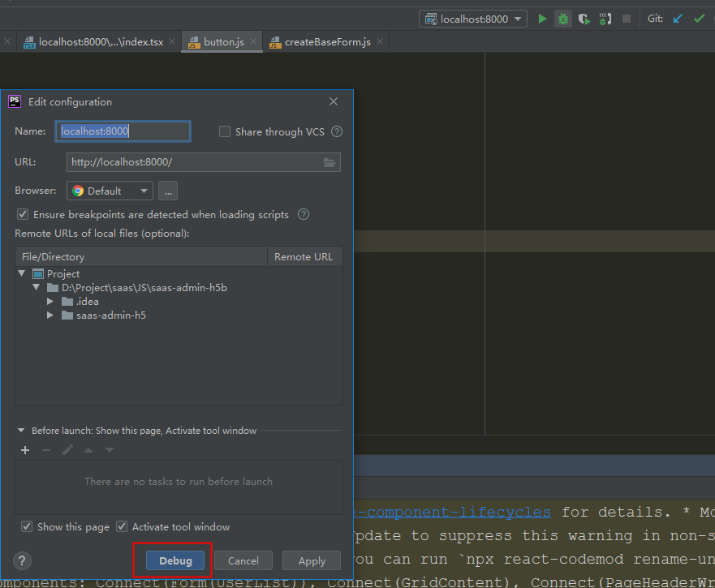Viewport: 715px width, 588px height.
Task: Toggle the Activate tool window checkbox
Action: pos(122,527)
